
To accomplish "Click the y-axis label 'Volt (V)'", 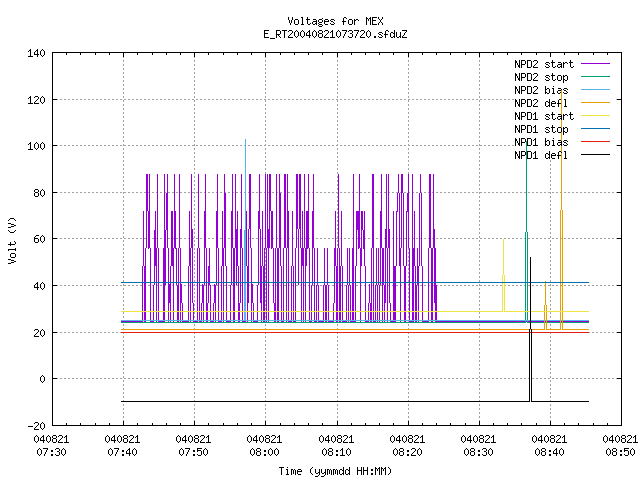I will 12,240.
